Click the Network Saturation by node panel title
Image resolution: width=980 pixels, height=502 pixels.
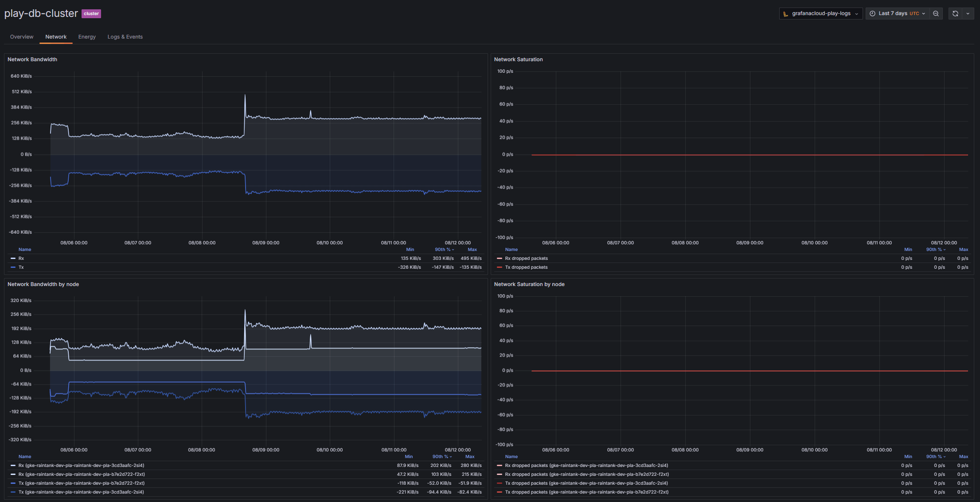pos(529,284)
